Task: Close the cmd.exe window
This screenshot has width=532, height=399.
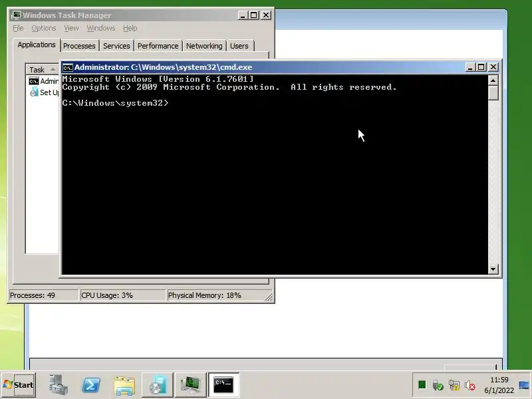Action: point(493,67)
